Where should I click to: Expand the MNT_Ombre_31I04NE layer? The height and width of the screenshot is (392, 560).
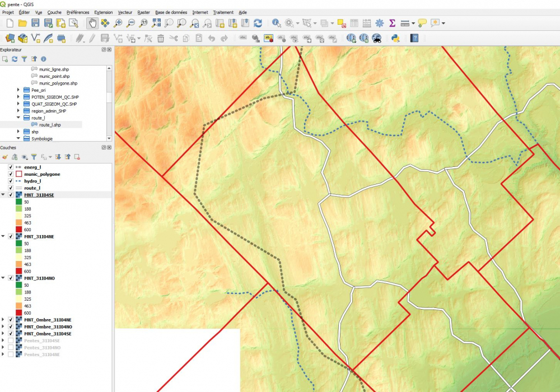point(3,320)
